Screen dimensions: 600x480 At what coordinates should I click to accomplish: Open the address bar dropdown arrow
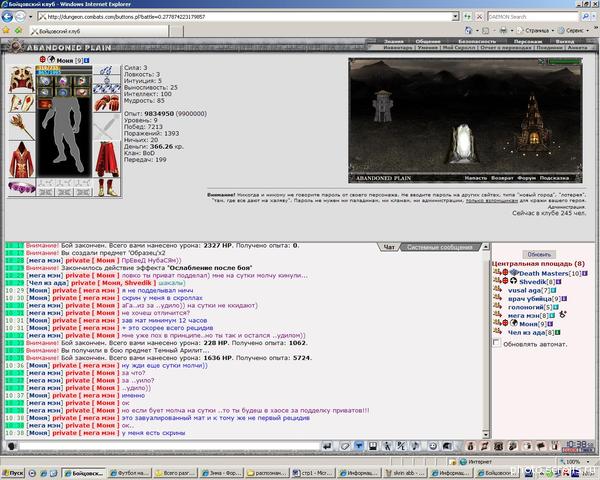[x=455, y=16]
